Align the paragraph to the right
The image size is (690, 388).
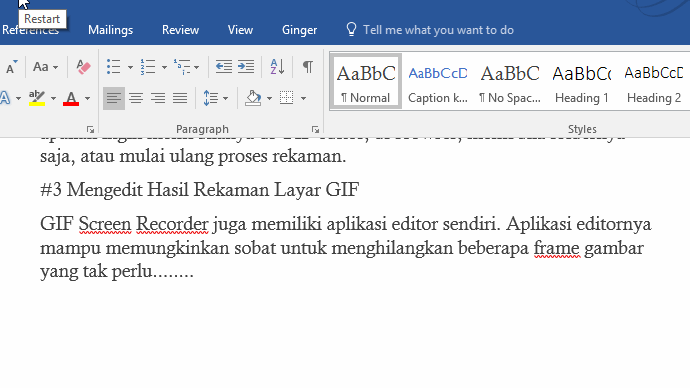[x=158, y=98]
